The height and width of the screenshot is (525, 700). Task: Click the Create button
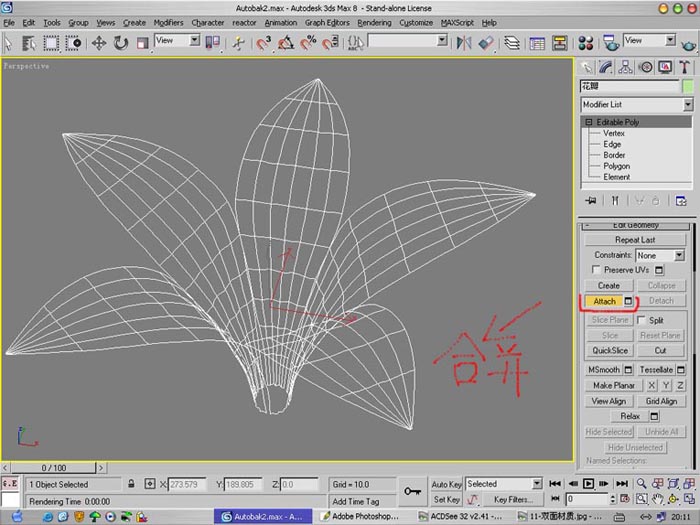(x=608, y=285)
